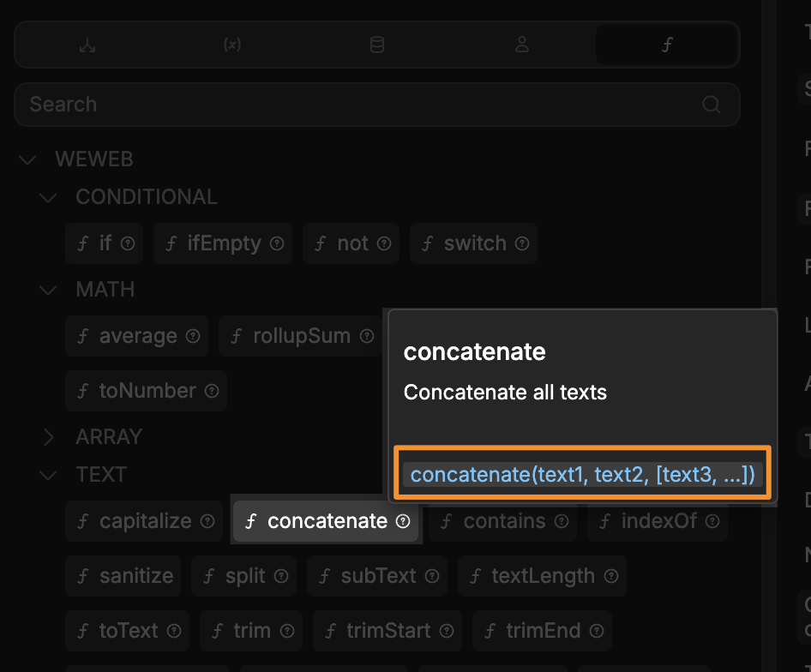Click the info icon beside average
Viewport: 811px width, 672px height.
(x=194, y=336)
